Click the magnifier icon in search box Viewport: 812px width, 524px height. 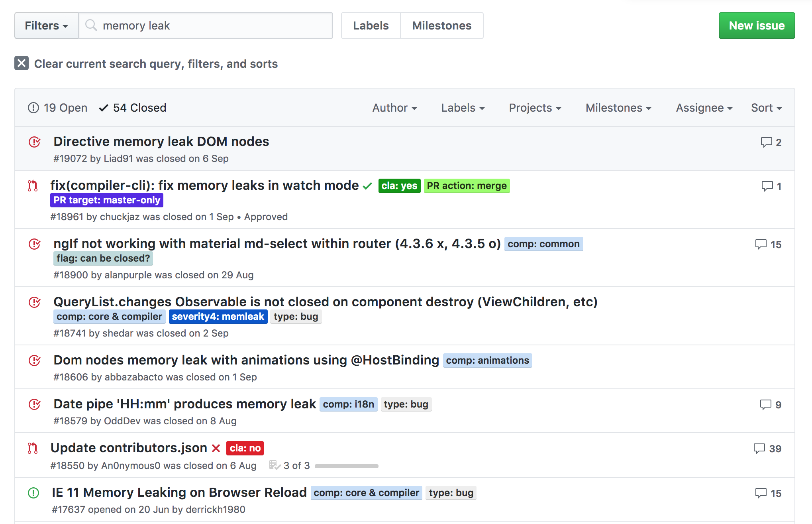coord(91,25)
